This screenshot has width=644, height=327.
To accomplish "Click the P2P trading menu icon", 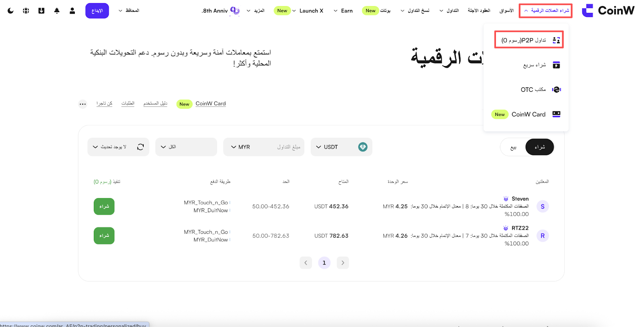I will tap(556, 40).
